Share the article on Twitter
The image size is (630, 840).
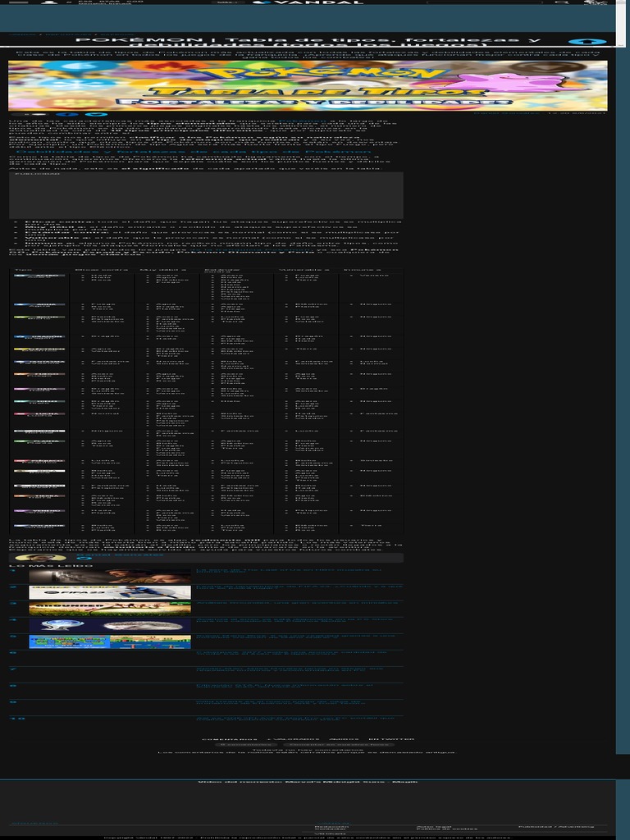click(97, 113)
